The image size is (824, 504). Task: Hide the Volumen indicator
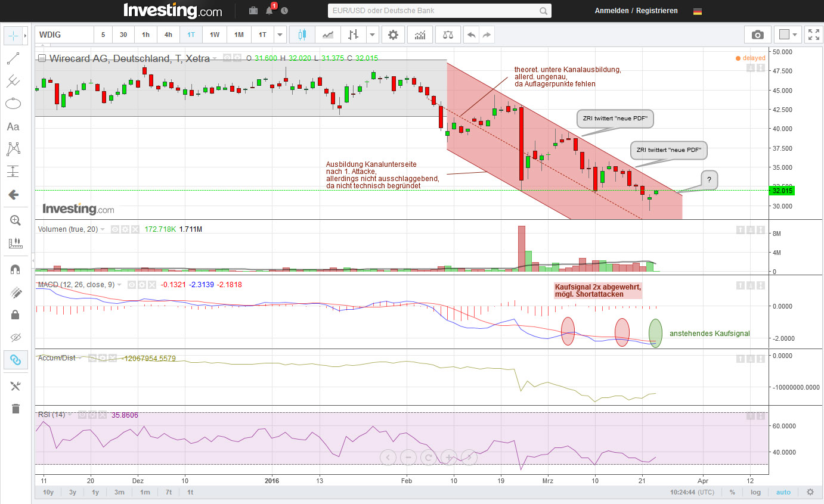[x=115, y=229]
